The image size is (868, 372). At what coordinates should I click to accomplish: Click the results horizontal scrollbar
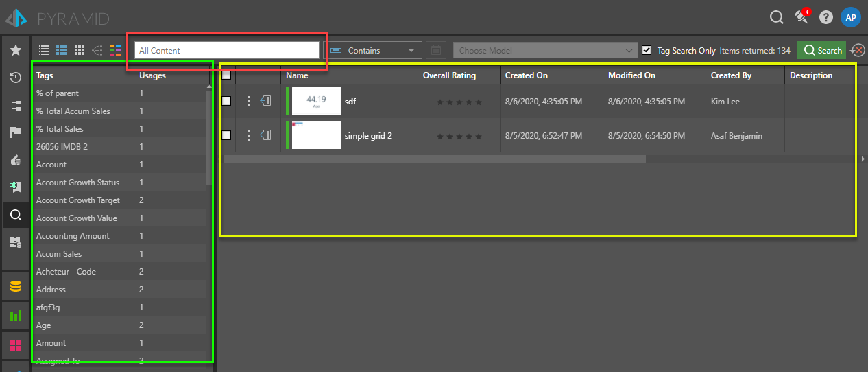click(x=435, y=159)
